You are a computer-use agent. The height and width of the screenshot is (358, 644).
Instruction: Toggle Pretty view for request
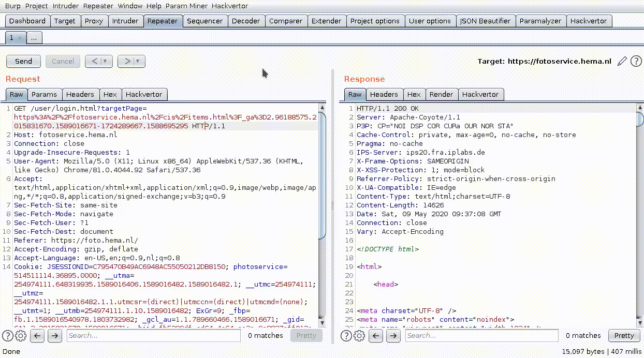click(x=306, y=335)
